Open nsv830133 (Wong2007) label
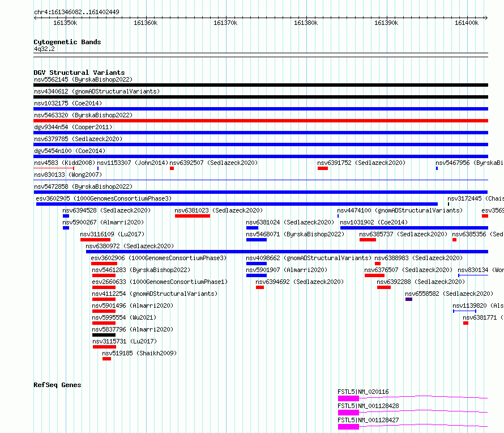This screenshot has height=433, width=504. 68,175
